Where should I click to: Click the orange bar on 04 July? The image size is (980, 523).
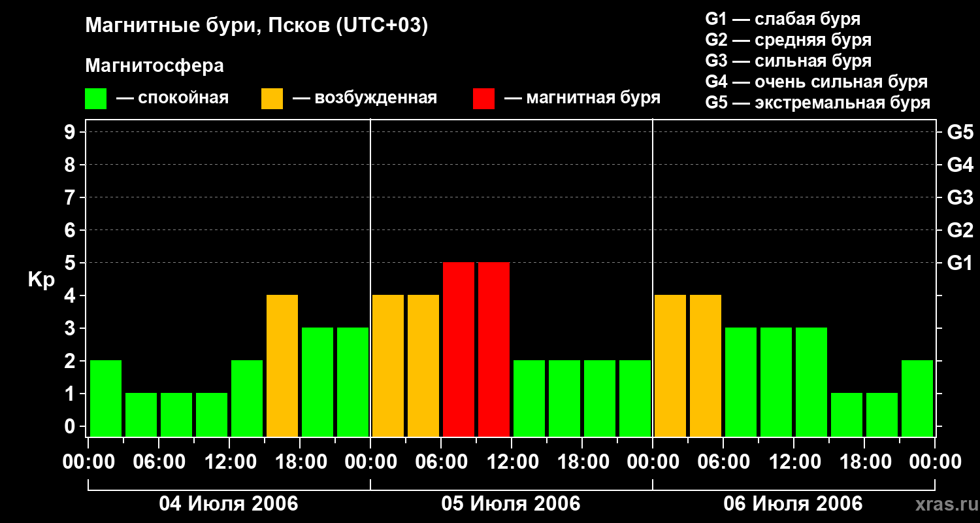(x=282, y=365)
